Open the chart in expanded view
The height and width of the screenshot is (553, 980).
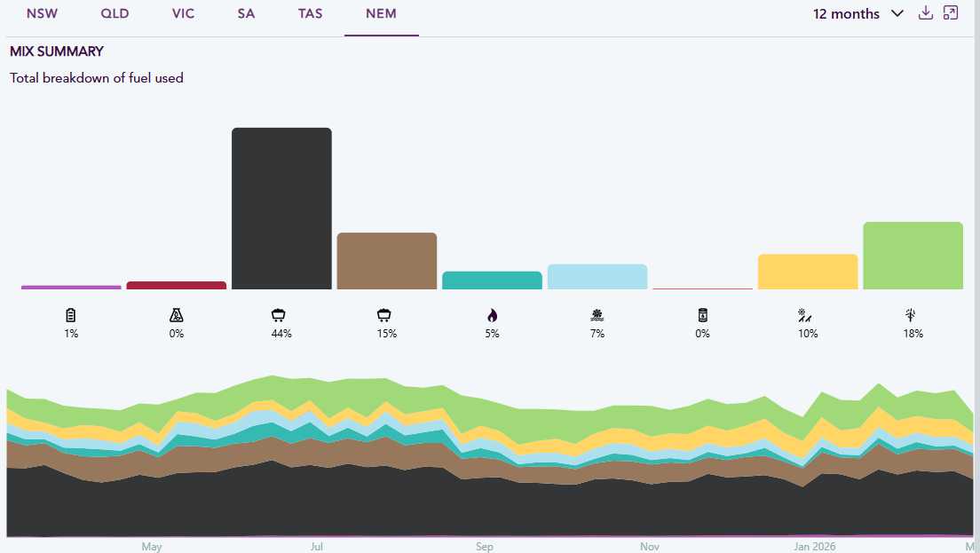tap(951, 13)
